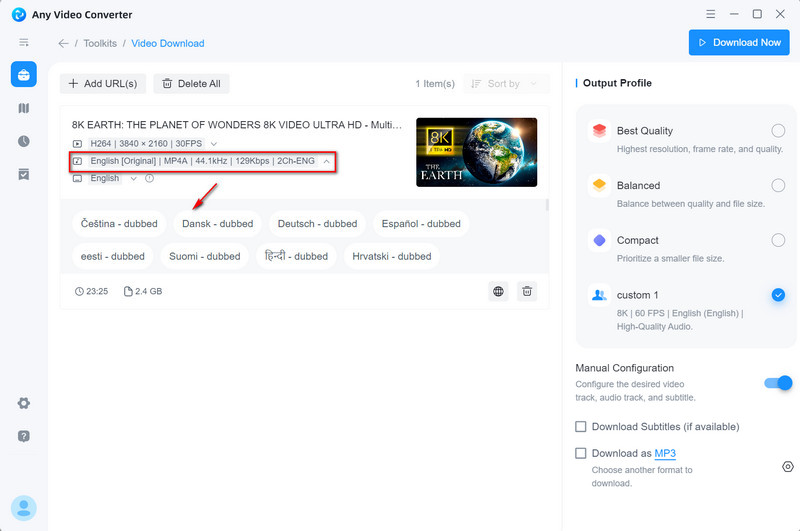The image size is (800, 531).
Task: Open download format settings icon
Action: 788,466
